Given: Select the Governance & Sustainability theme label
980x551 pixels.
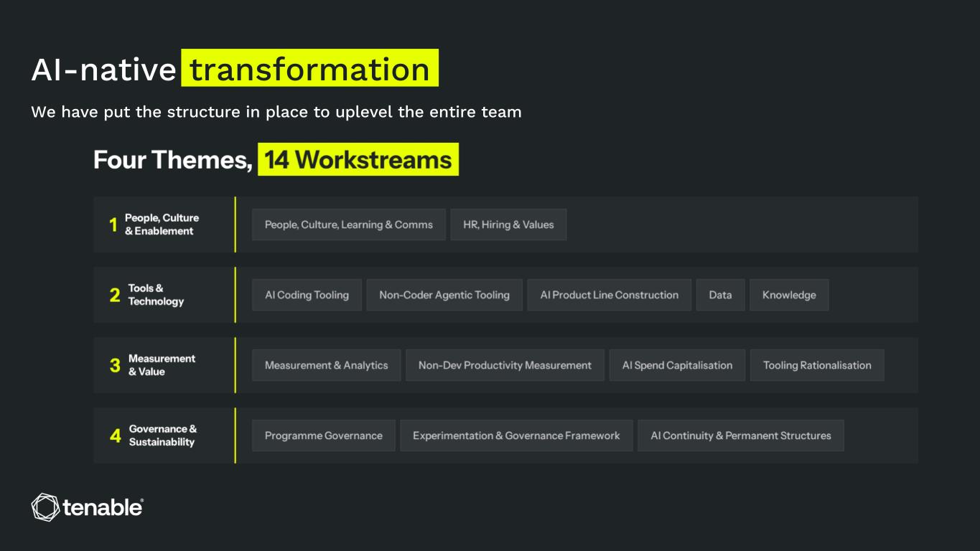Looking at the screenshot, I should [163, 435].
